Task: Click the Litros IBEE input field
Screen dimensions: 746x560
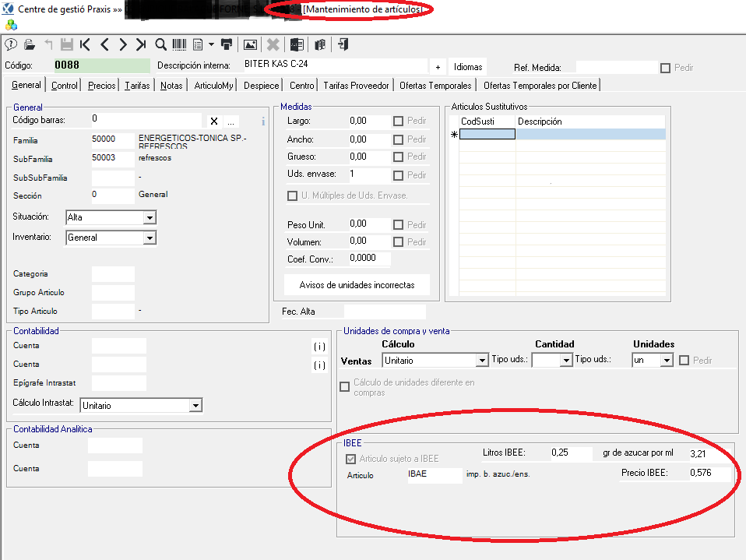Action: coord(572,453)
